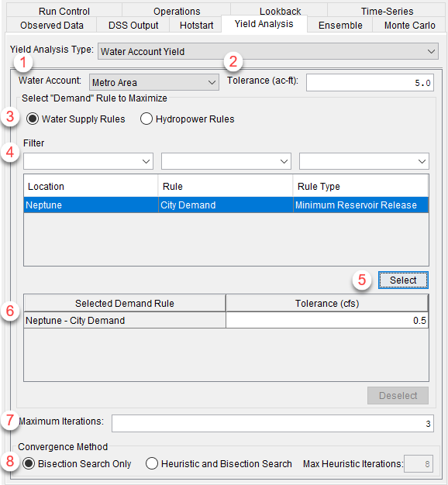The image size is (448, 485).
Task: Open the Yield Analysis Type dropdown
Action: tap(268, 51)
